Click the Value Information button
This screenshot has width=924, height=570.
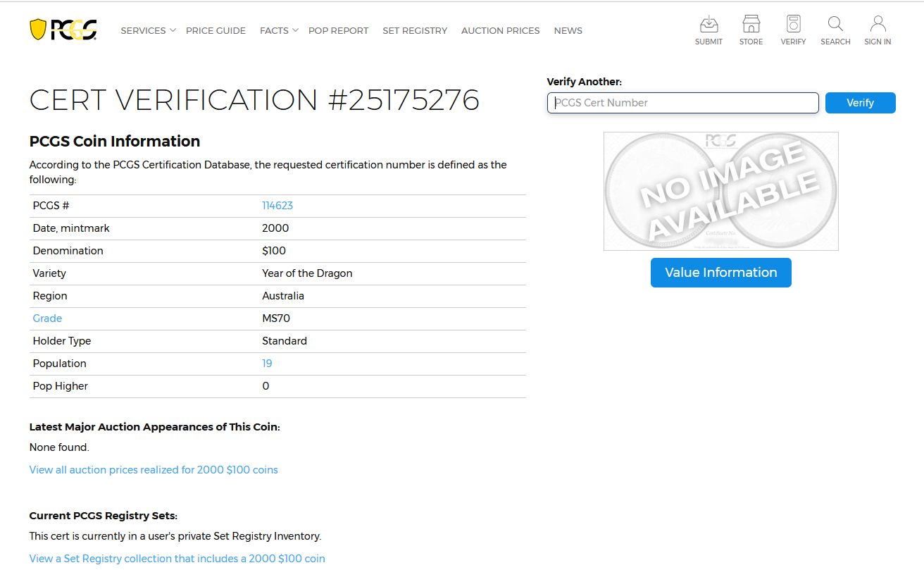[720, 273]
